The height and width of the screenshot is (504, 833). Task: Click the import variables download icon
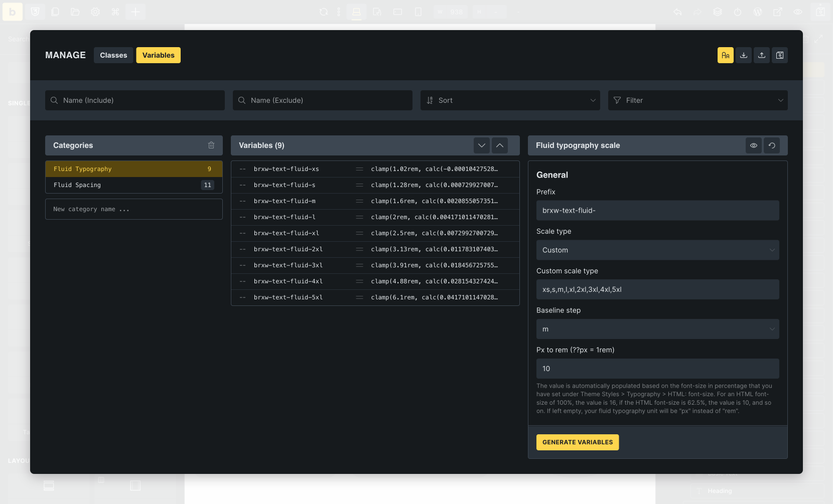(744, 55)
